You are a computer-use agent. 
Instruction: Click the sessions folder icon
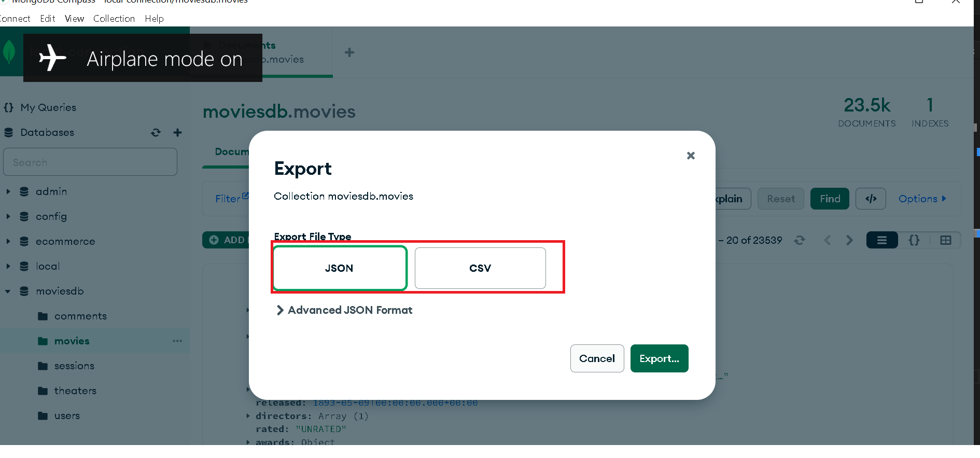(x=43, y=366)
